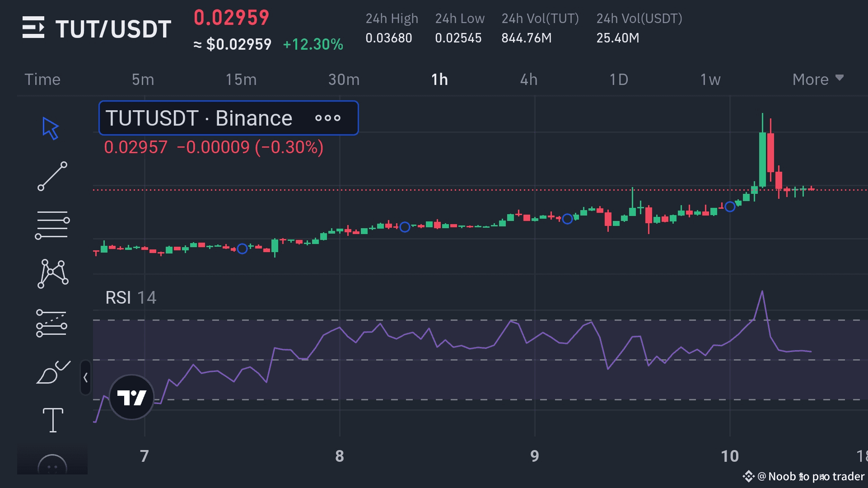Viewport: 868px width, 488px height.
Task: Click the TradingView logo badge
Action: (131, 397)
